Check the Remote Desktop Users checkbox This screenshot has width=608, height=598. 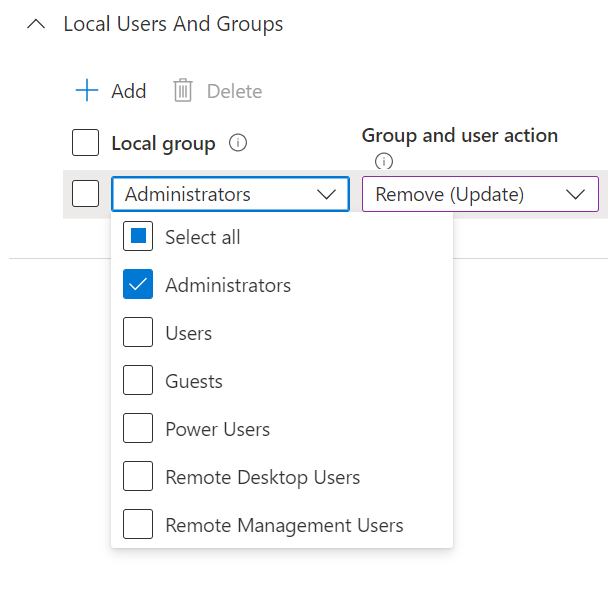138,477
